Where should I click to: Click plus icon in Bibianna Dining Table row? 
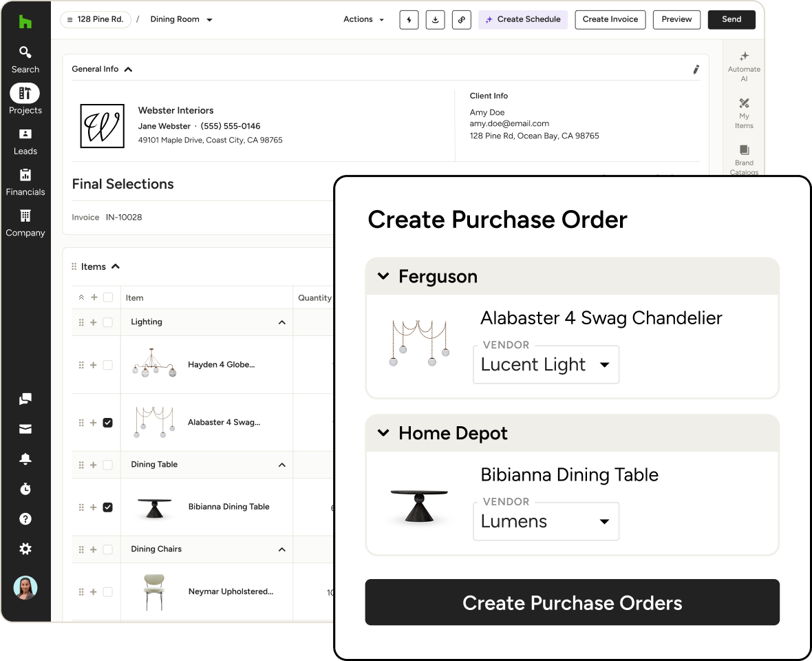pos(93,507)
